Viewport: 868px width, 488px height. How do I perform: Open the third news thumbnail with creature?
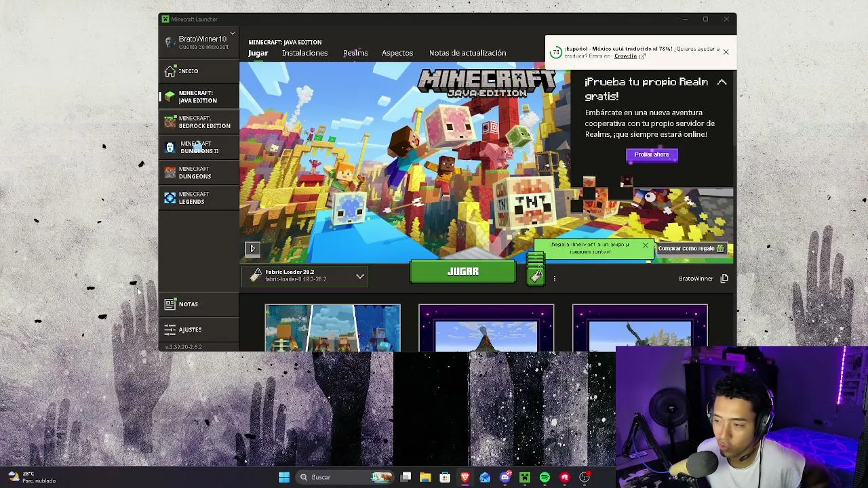(x=640, y=328)
